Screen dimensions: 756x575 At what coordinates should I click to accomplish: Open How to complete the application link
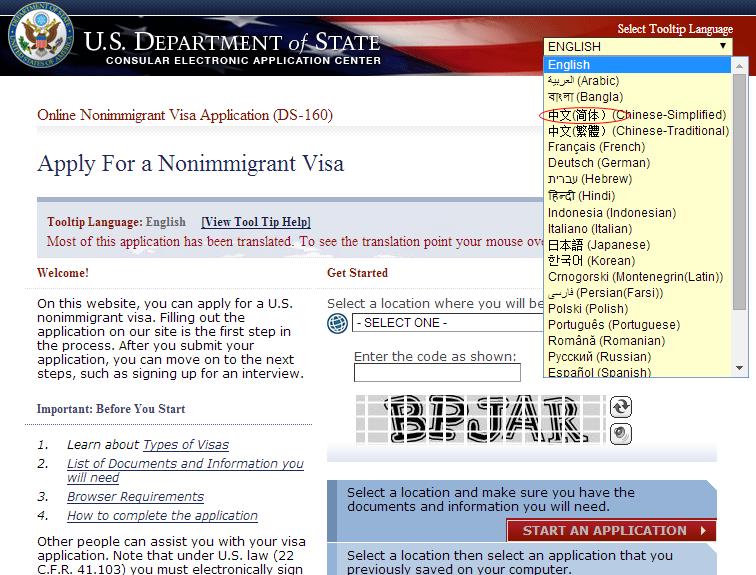point(162,515)
